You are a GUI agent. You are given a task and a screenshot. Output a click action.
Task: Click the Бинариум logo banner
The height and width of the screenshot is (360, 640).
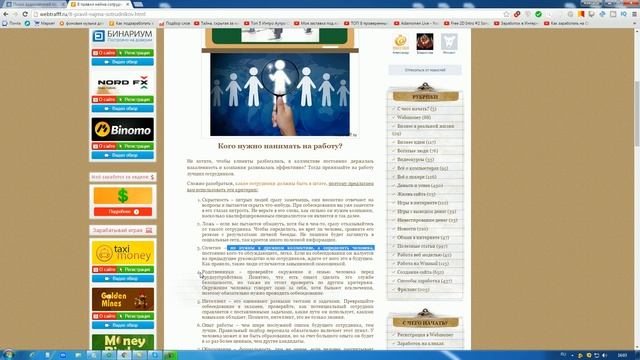[x=122, y=36]
